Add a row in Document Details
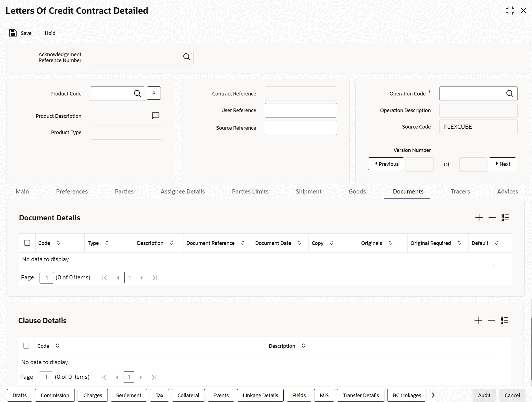Screen dimensions: 532x402 coord(479,218)
